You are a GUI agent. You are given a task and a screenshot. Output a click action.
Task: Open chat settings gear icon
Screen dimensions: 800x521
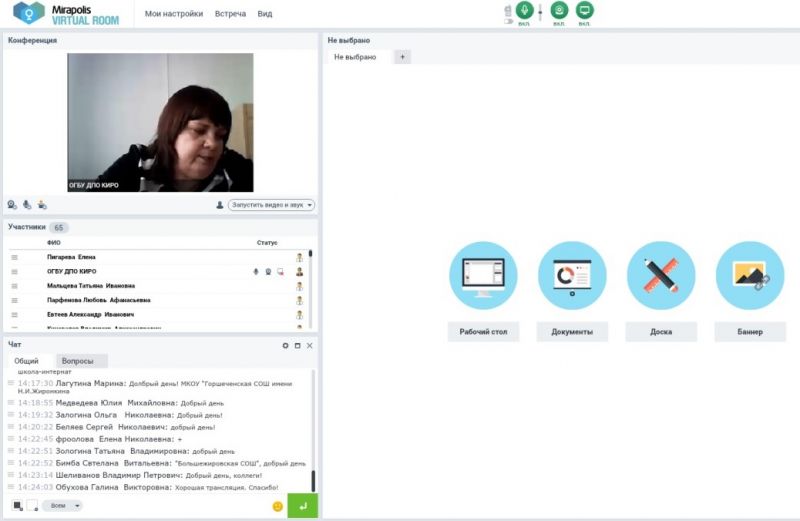coord(285,345)
